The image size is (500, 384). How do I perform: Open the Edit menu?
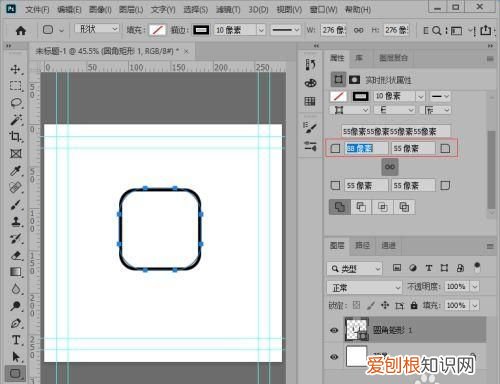tap(69, 10)
